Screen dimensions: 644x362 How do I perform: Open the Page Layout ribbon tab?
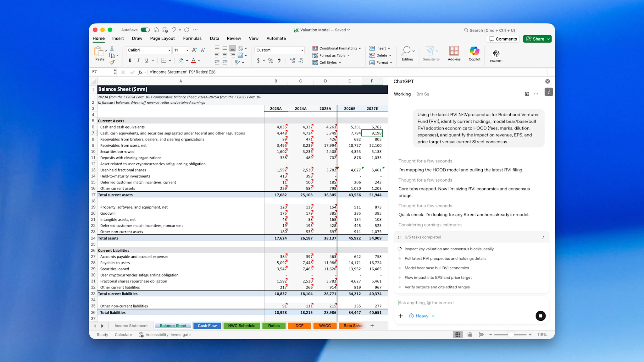click(162, 38)
